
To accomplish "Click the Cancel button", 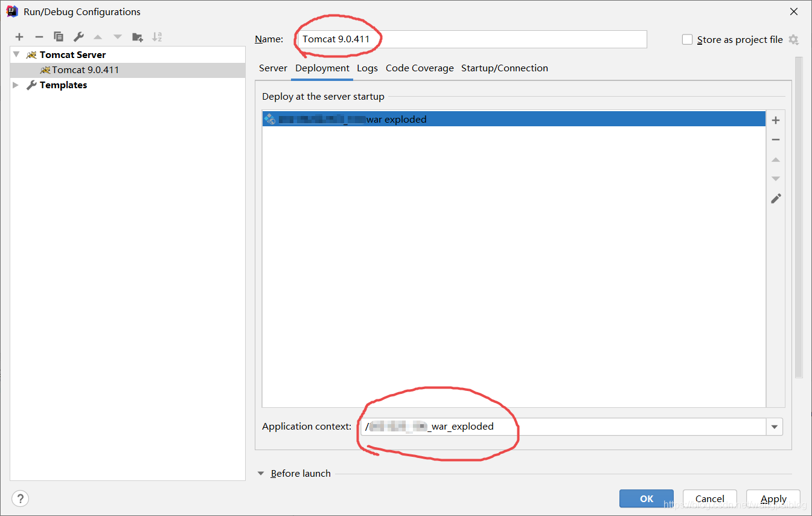I will click(710, 498).
